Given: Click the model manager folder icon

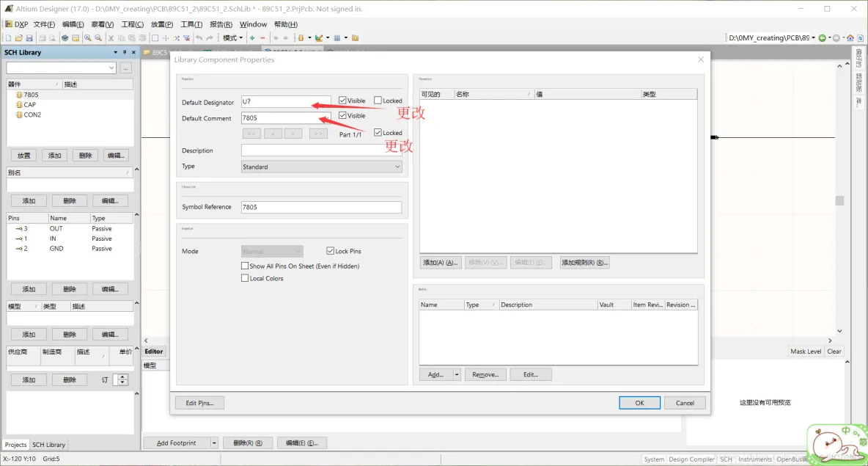Looking at the screenshot, I should pos(356,38).
